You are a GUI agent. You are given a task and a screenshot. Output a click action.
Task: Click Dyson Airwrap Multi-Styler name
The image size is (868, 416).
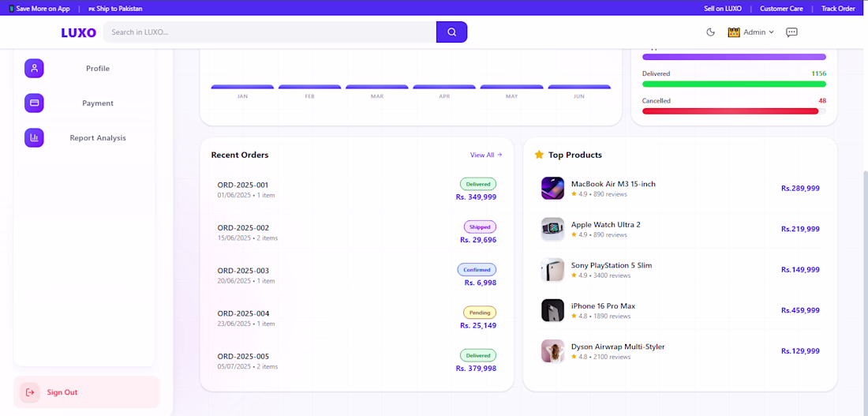(618, 347)
